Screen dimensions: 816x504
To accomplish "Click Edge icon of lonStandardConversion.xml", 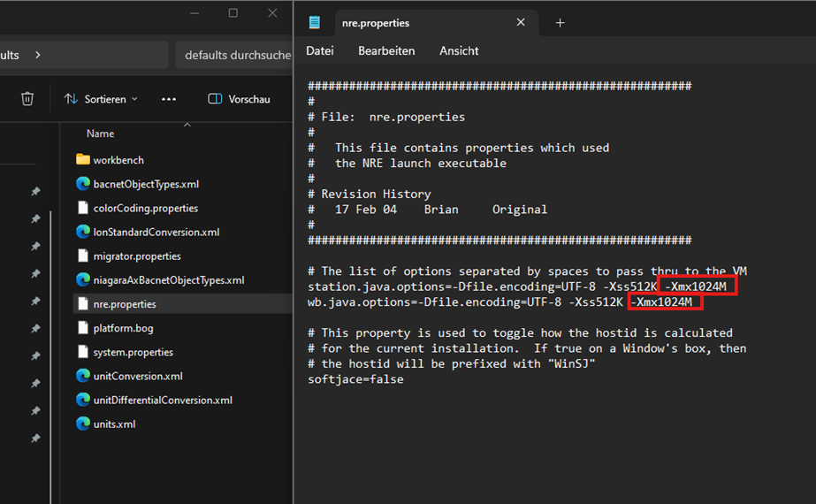I will tap(83, 232).
